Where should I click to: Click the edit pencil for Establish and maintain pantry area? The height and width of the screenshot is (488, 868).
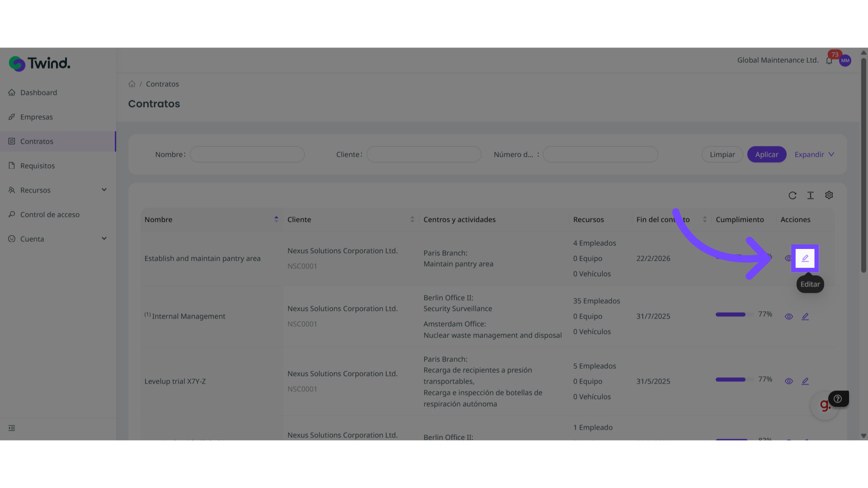(805, 258)
